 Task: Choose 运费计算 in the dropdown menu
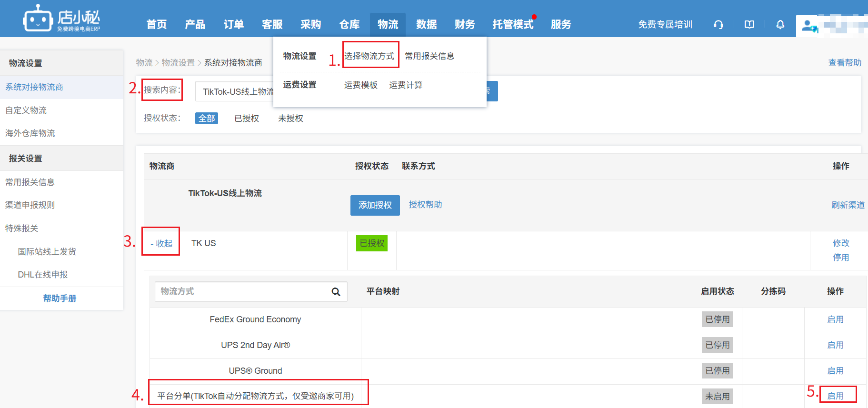[406, 85]
